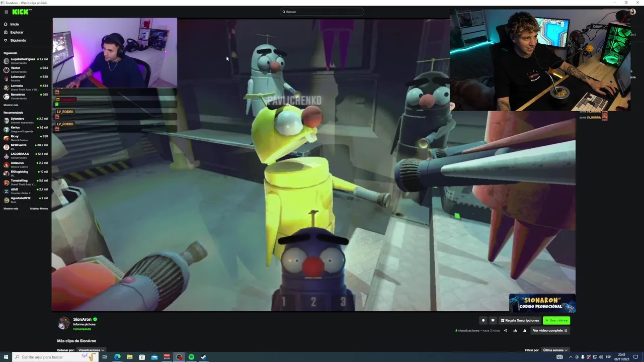Click the share clip icon
This screenshot has height=362, width=644.
pos(506,330)
